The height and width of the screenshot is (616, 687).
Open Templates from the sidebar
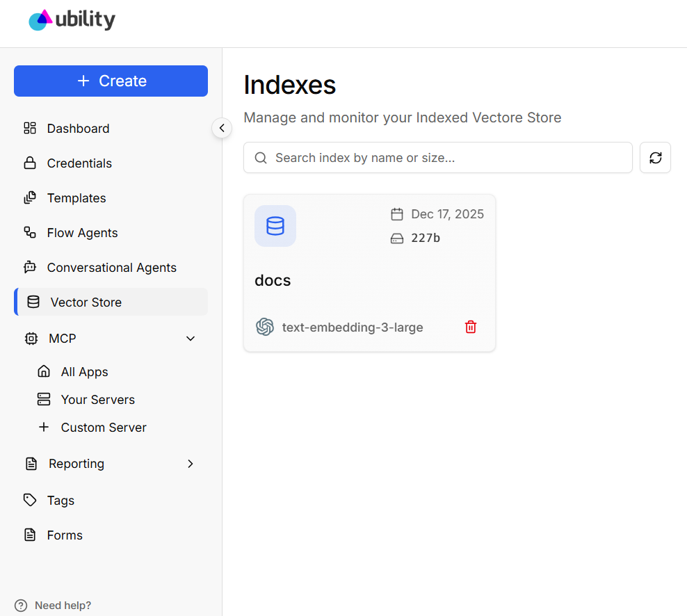(x=76, y=198)
